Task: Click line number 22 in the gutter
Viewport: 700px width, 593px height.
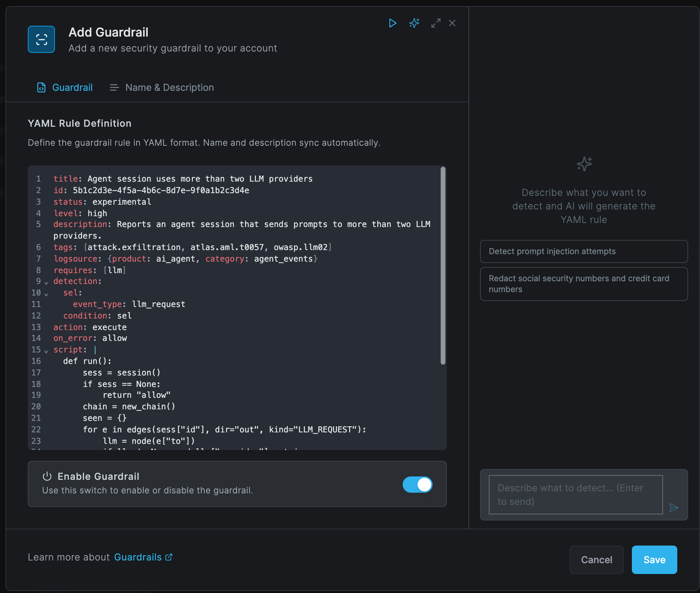Action: pos(36,429)
